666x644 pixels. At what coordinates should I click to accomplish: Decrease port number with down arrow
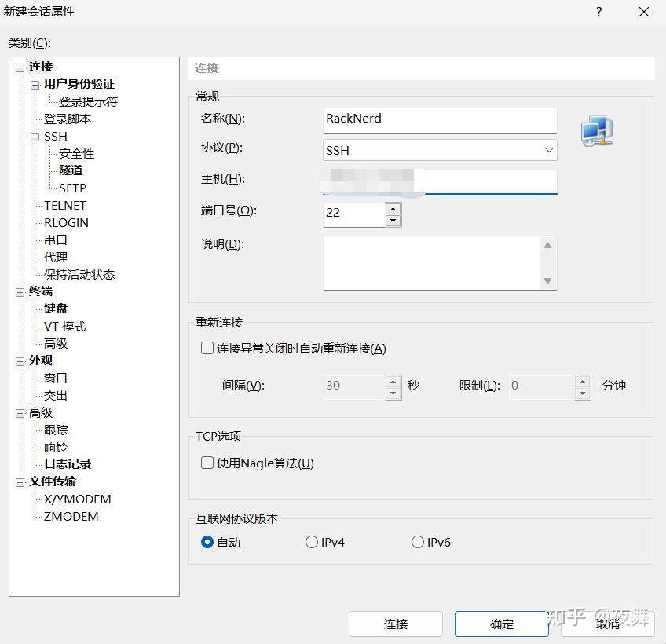[x=393, y=221]
